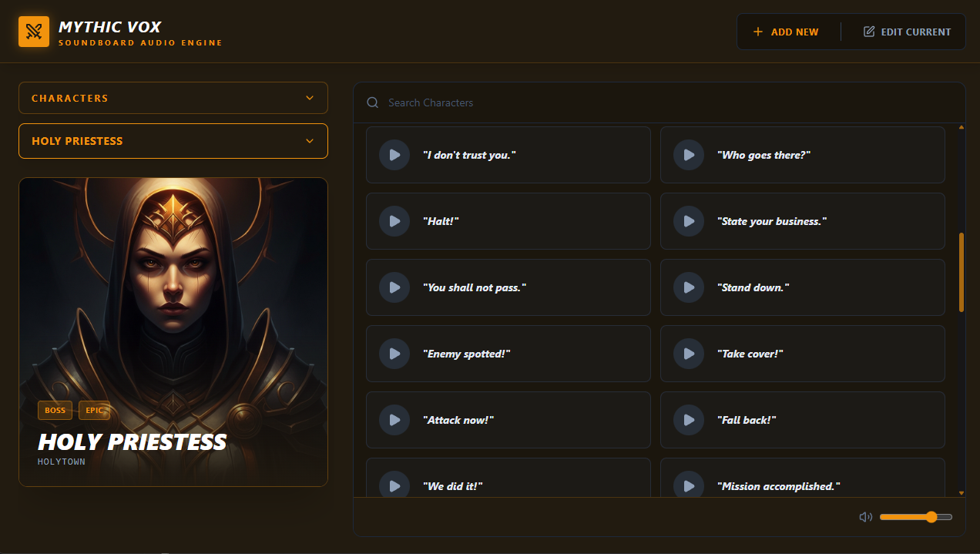Viewport: 980px width, 554px height.
Task: Expand the Holy Priestess character dropdown
Action: coord(173,141)
